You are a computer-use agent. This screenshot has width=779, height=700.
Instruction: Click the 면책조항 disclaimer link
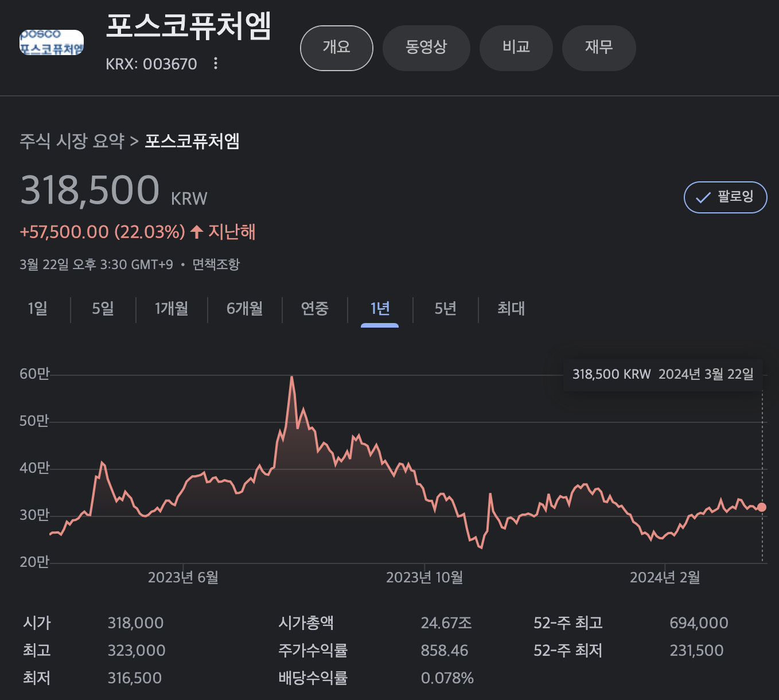(x=216, y=265)
